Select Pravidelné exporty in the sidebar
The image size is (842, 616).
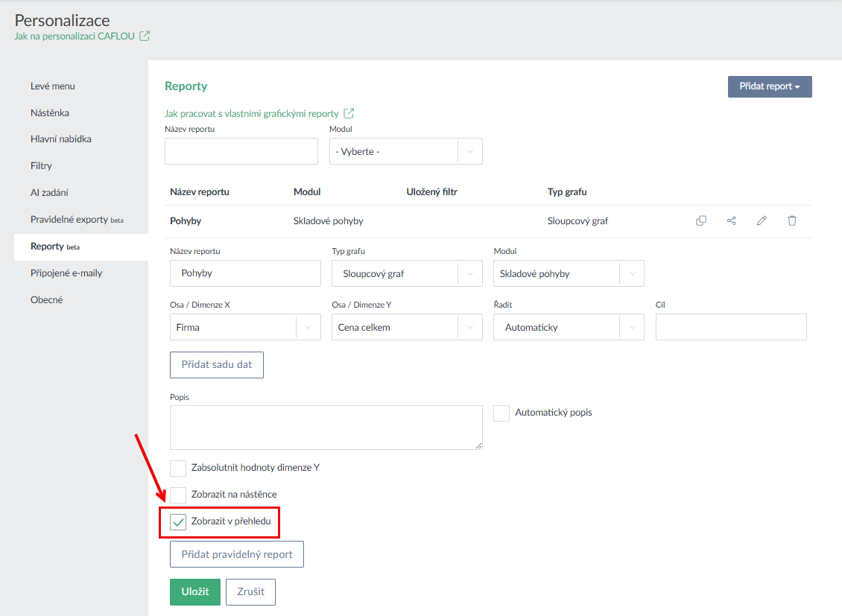(69, 220)
